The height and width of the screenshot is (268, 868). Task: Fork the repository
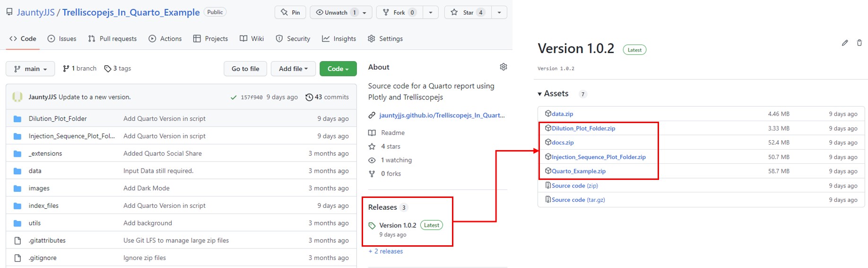[399, 12]
